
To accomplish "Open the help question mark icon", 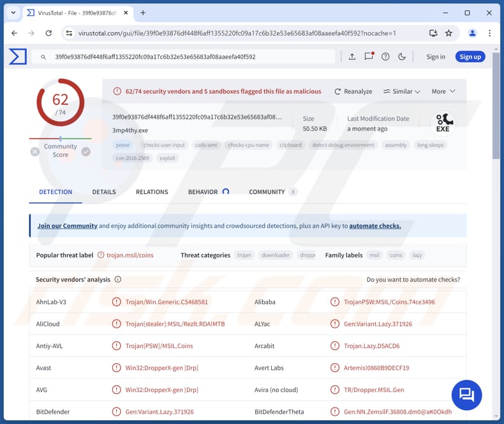I will 385,57.
